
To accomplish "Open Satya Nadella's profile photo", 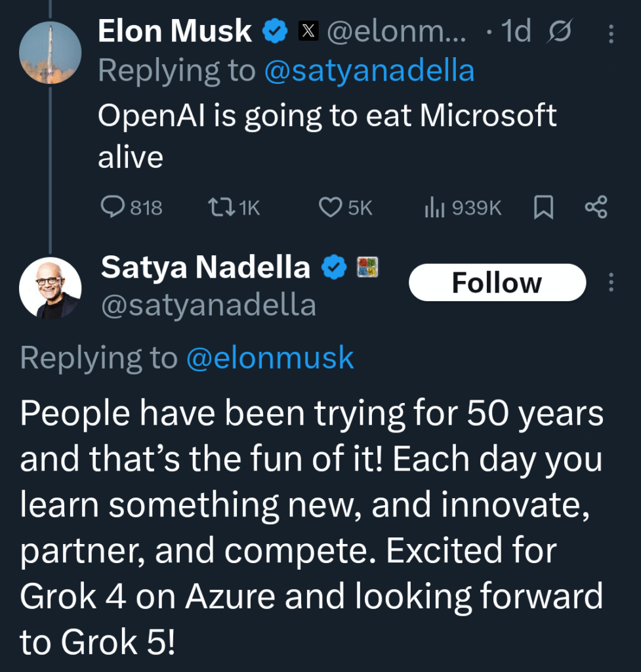I will [50, 287].
